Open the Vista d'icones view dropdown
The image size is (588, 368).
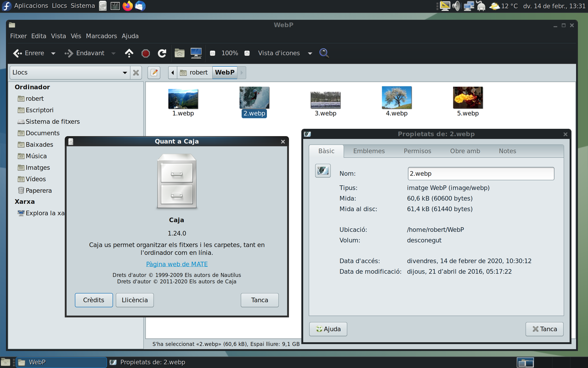pos(285,53)
